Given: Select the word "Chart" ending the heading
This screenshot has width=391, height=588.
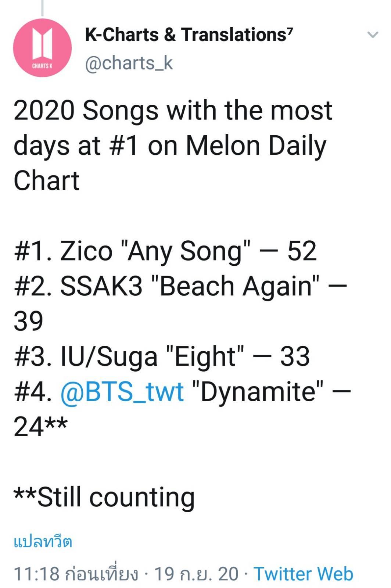Looking at the screenshot, I should pyautogui.click(x=46, y=181).
